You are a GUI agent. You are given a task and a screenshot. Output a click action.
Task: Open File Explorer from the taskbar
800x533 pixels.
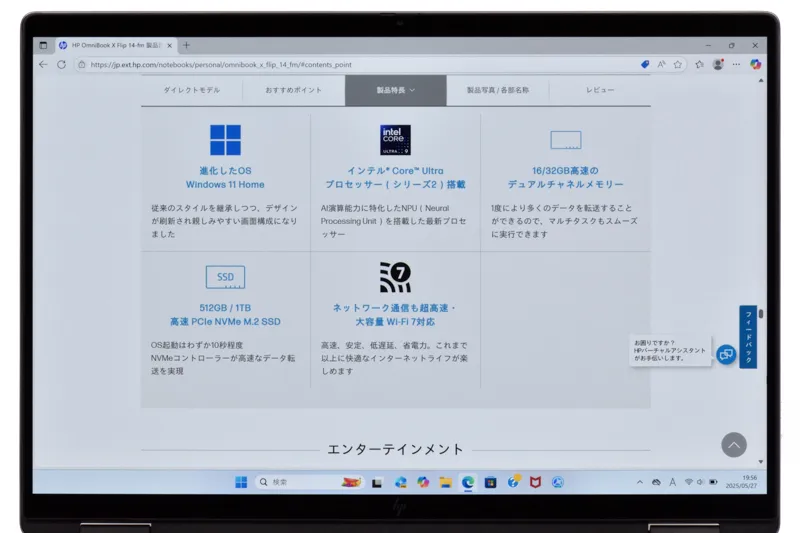(445, 483)
